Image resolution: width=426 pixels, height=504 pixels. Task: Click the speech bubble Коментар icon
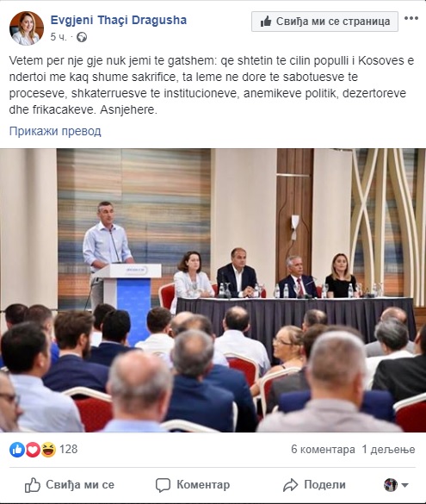(x=163, y=485)
